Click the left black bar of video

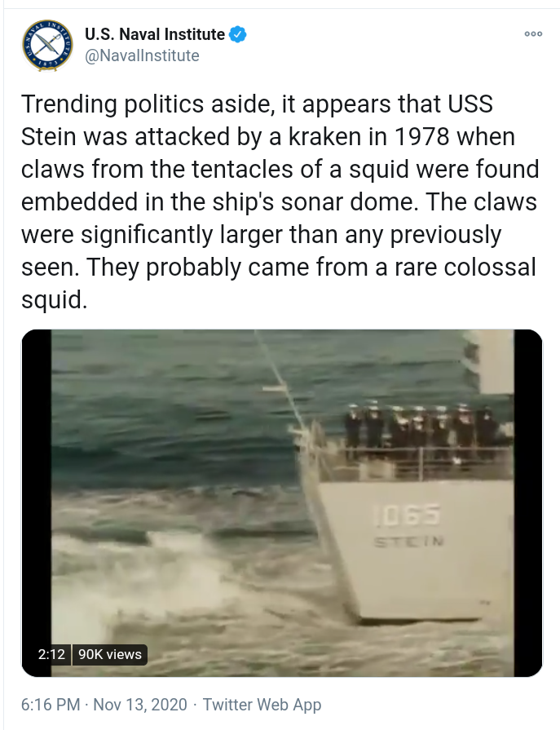tap(37, 484)
